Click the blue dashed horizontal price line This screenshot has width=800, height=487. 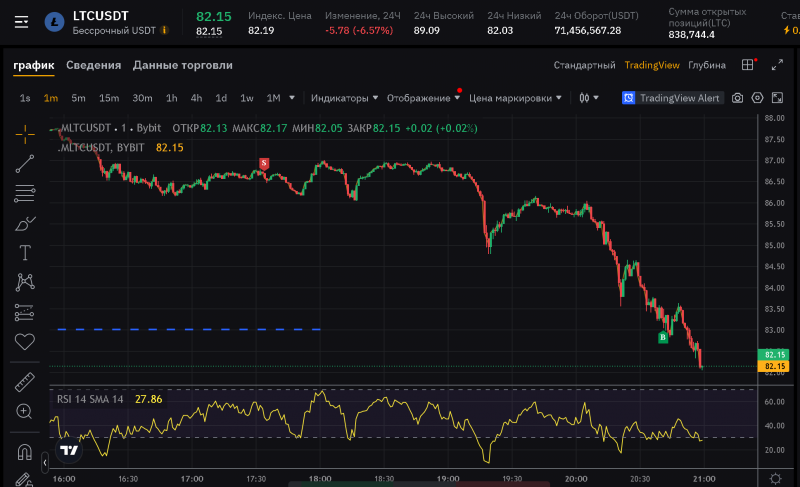(189, 329)
